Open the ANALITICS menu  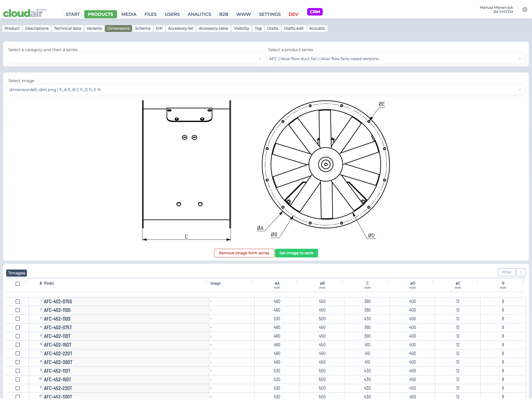coord(199,14)
